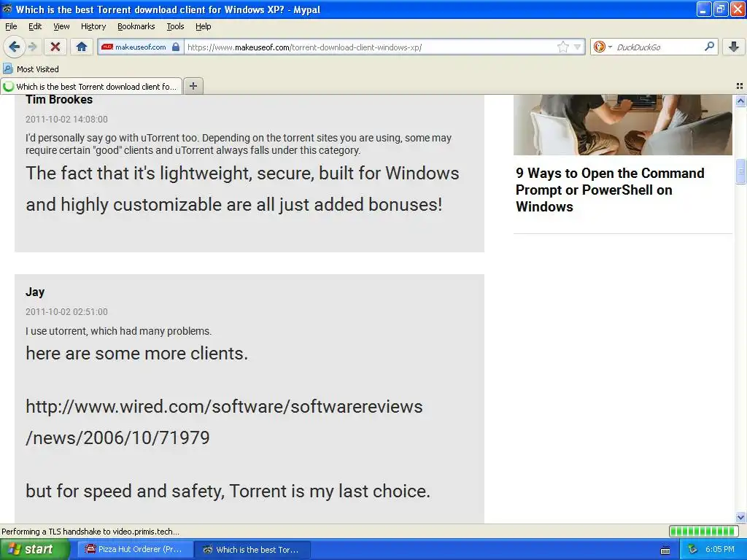The image size is (747, 560).
Task: Open the Tools menu
Action: point(175,26)
